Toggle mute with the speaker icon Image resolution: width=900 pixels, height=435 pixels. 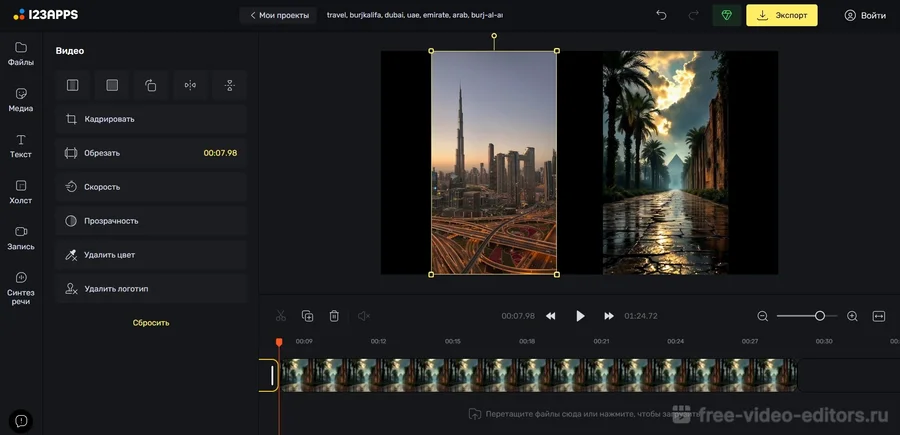tap(363, 316)
